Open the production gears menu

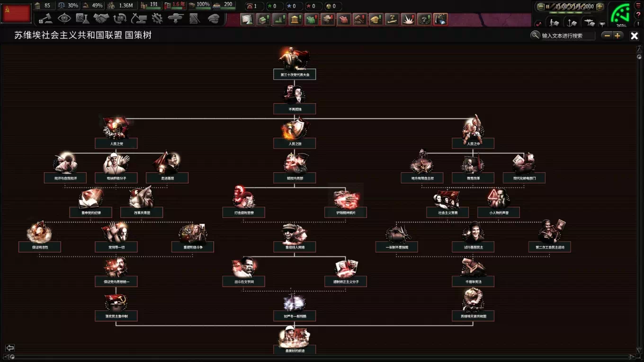pos(157,18)
